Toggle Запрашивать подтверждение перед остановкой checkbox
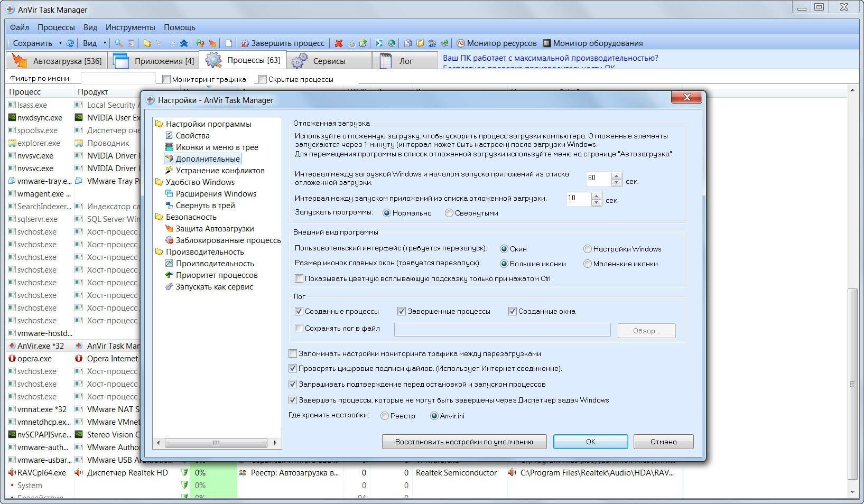 point(293,384)
